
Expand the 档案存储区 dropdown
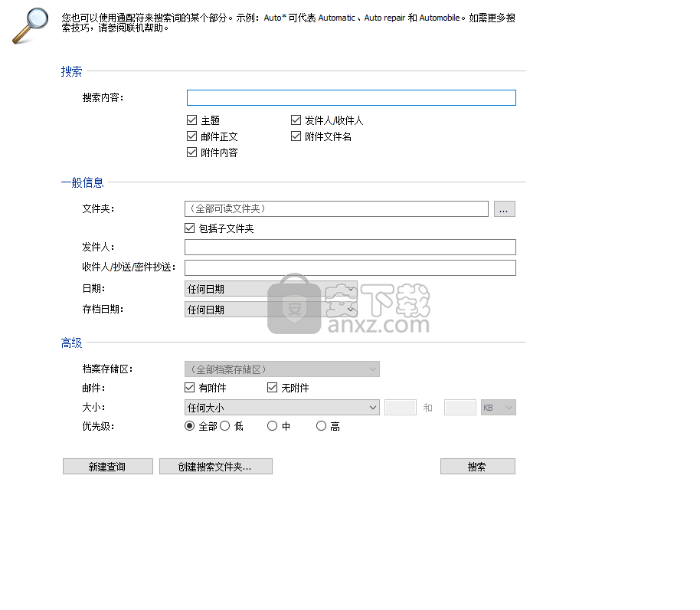click(x=282, y=369)
